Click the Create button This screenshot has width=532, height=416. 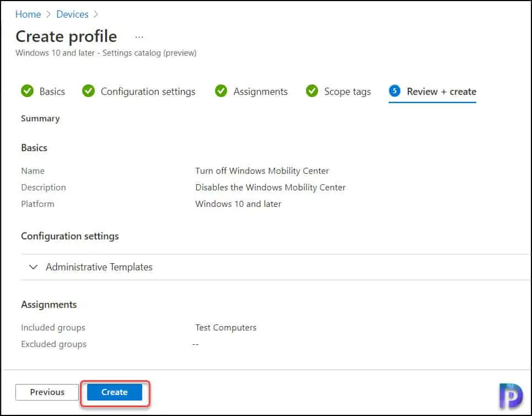[x=115, y=392]
